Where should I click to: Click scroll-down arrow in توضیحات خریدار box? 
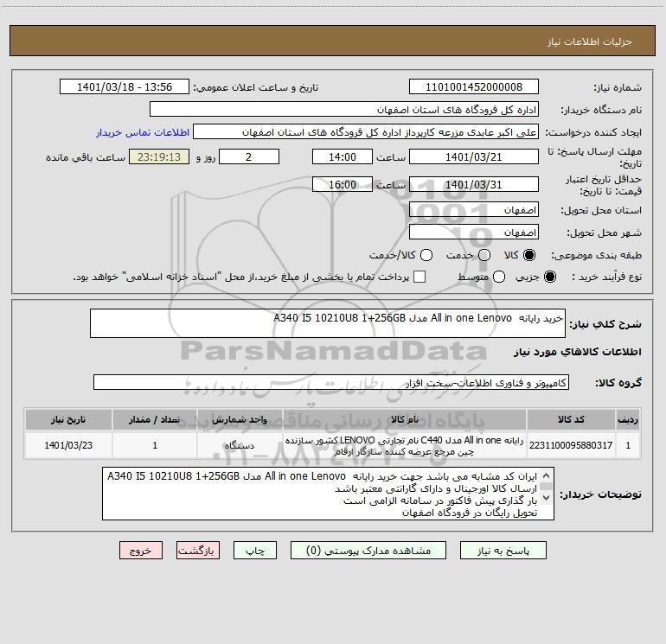point(547,497)
